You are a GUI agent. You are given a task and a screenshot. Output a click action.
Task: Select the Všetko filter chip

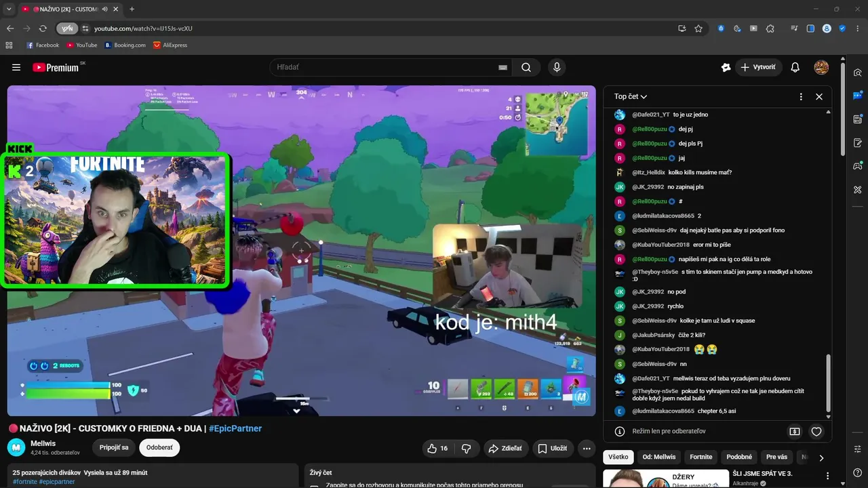click(x=618, y=457)
